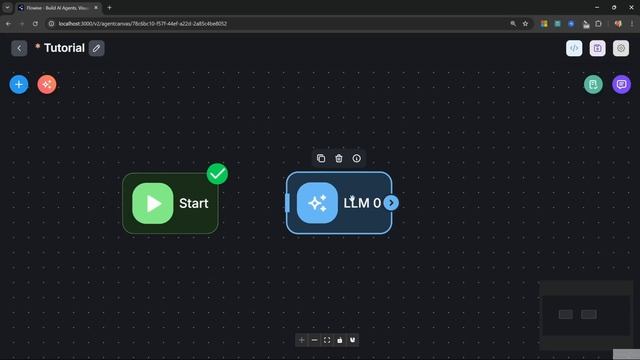
Task: Click the LLM 0 output connector arrow
Action: 391,203
